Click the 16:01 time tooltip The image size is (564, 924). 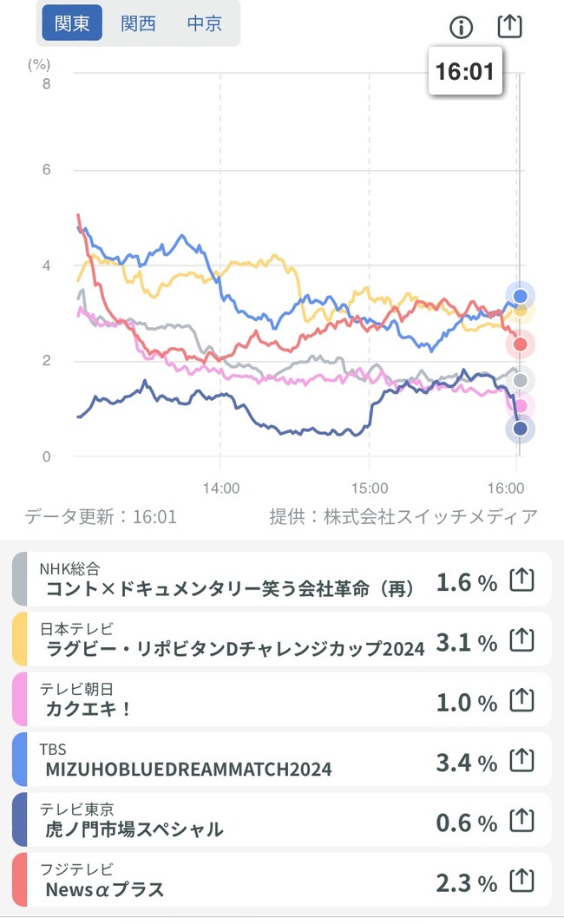tap(465, 71)
